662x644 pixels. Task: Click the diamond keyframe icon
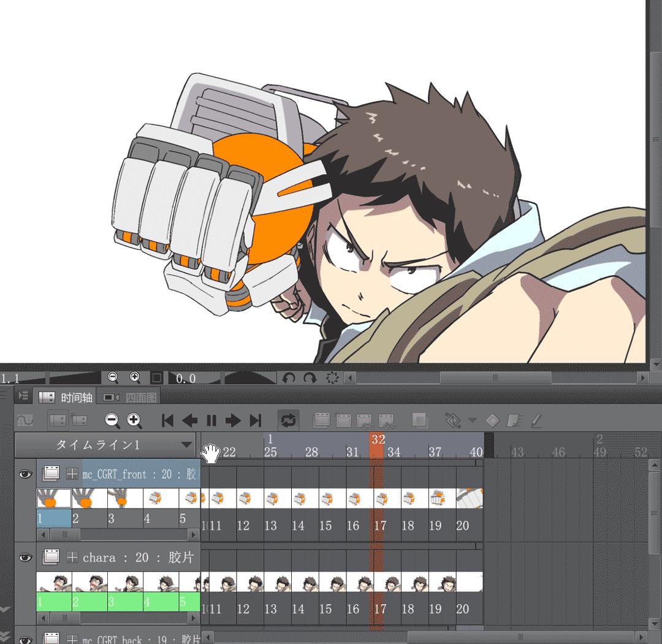493,420
